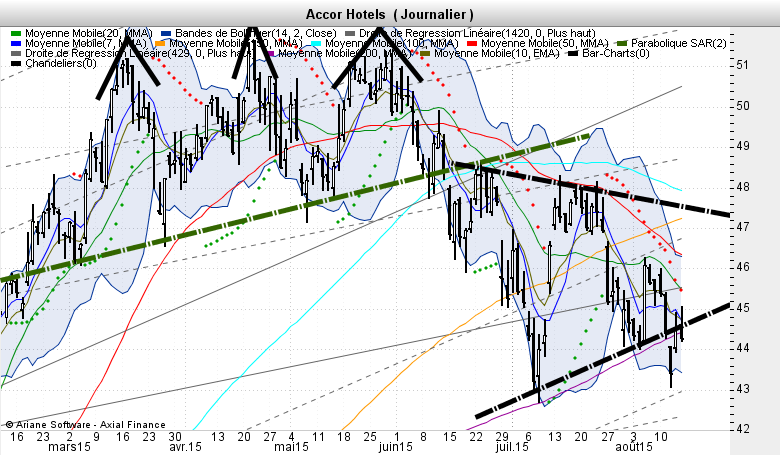The height and width of the screenshot is (455, 780).
Task: Click orange swatch of Moyenne Mobile(150, MMA)
Action: (x=160, y=43)
